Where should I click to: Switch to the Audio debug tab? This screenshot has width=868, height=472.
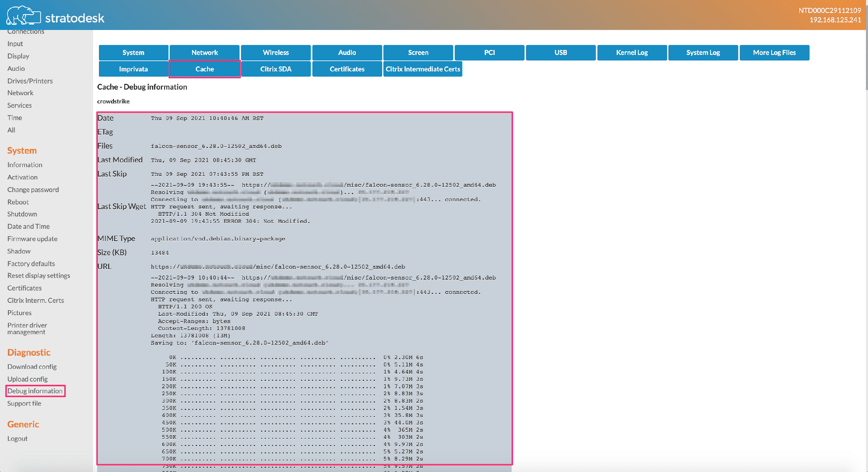tap(347, 52)
